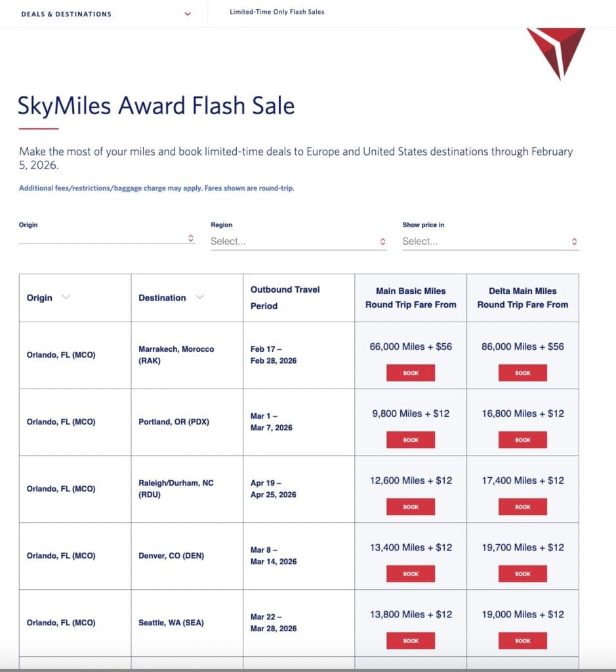Book the Raleigh/Durham Main Basic fare
616x672 pixels.
point(410,507)
